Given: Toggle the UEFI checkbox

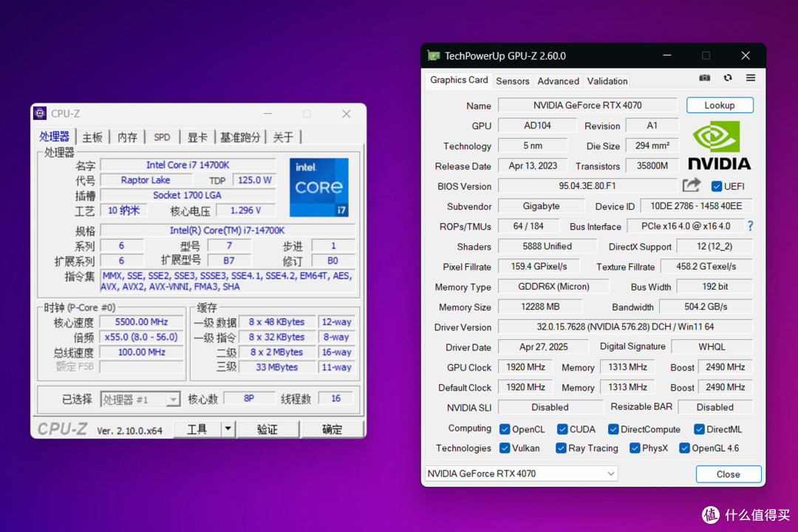Looking at the screenshot, I should tap(717, 186).
